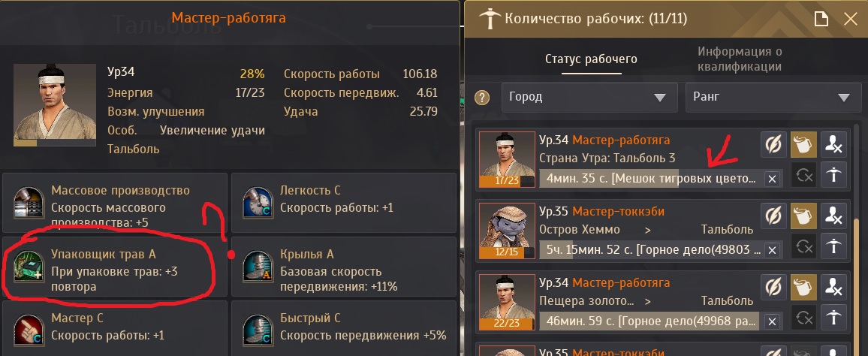Select the Упаковщик трав А skill icon

(28, 267)
